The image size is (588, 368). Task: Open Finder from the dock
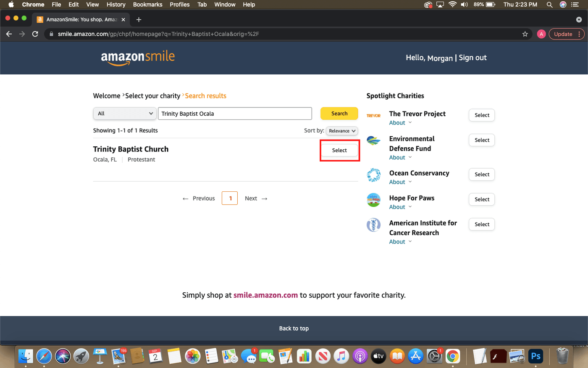click(26, 356)
